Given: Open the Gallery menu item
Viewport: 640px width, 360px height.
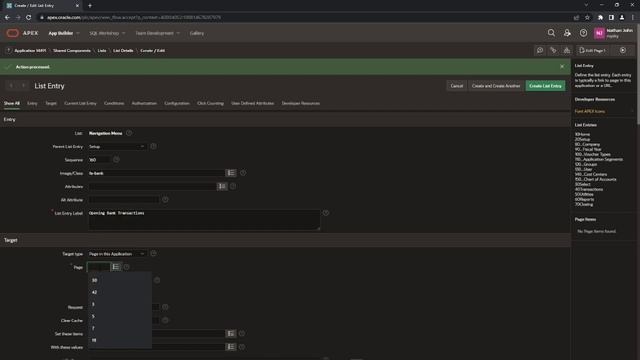Looking at the screenshot, I should click(197, 33).
